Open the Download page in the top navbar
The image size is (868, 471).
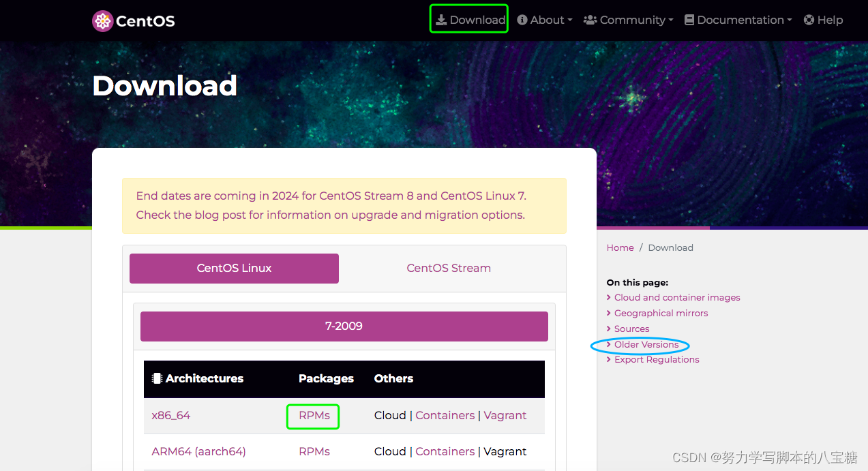(470, 20)
